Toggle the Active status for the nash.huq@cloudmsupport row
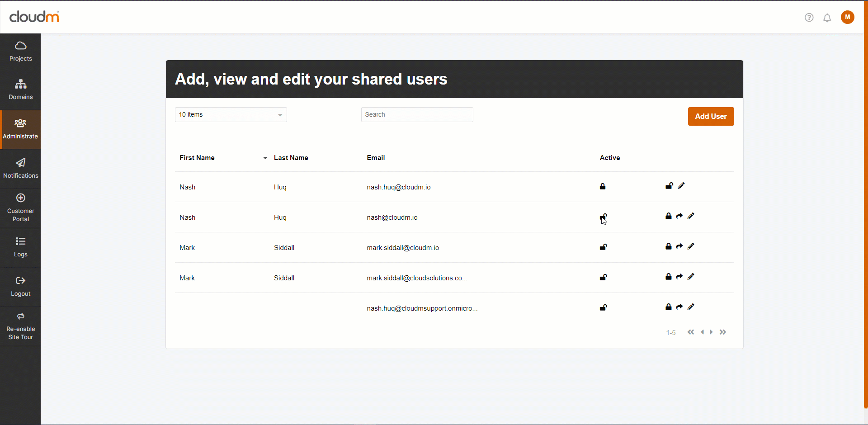 (x=603, y=307)
